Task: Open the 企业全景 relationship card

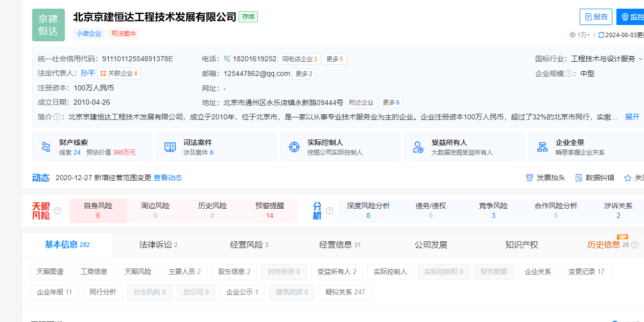Action: pos(586,147)
